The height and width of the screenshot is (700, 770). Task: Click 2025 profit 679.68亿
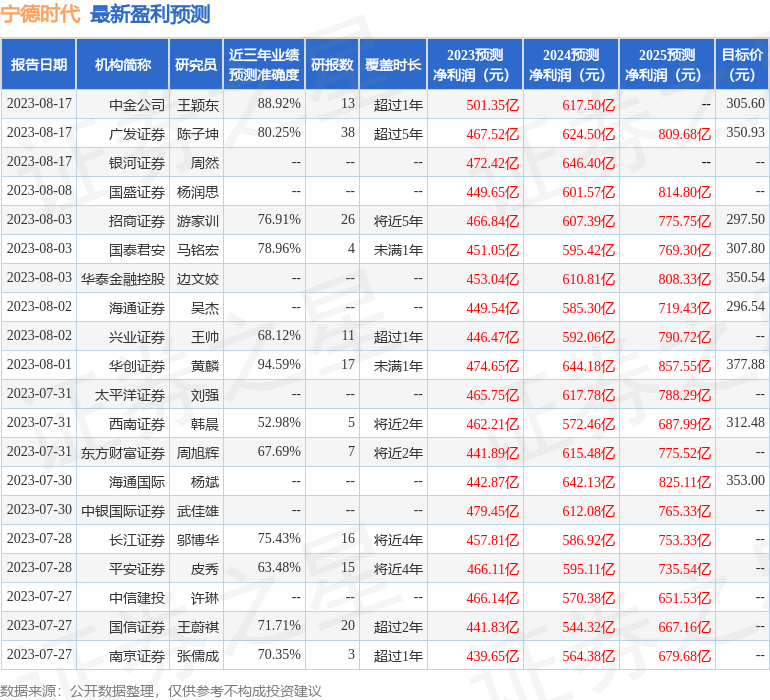pyautogui.click(x=685, y=655)
